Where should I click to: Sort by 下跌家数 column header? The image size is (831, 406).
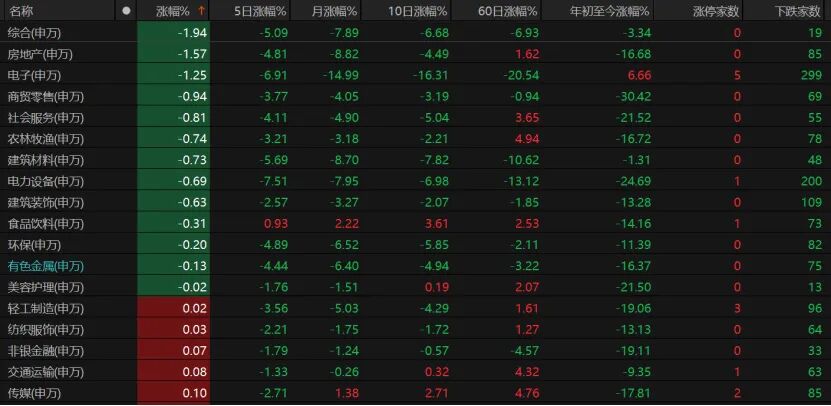coord(799,11)
